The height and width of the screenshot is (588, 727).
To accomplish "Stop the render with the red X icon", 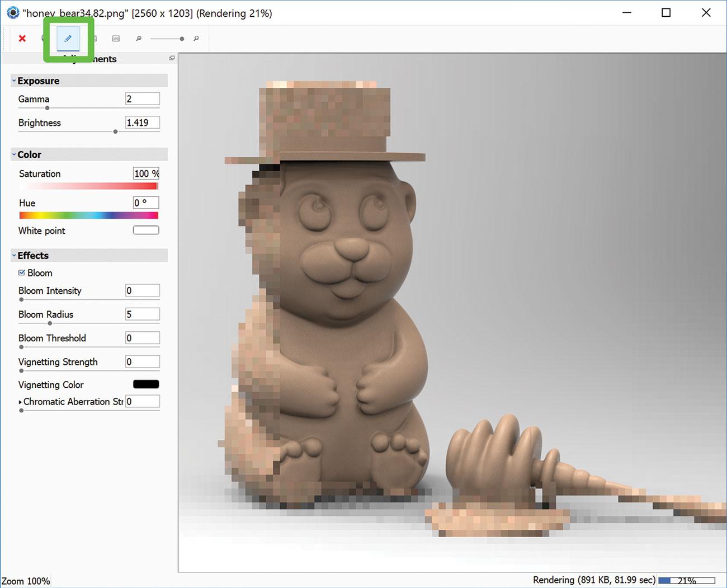I will coord(22,39).
